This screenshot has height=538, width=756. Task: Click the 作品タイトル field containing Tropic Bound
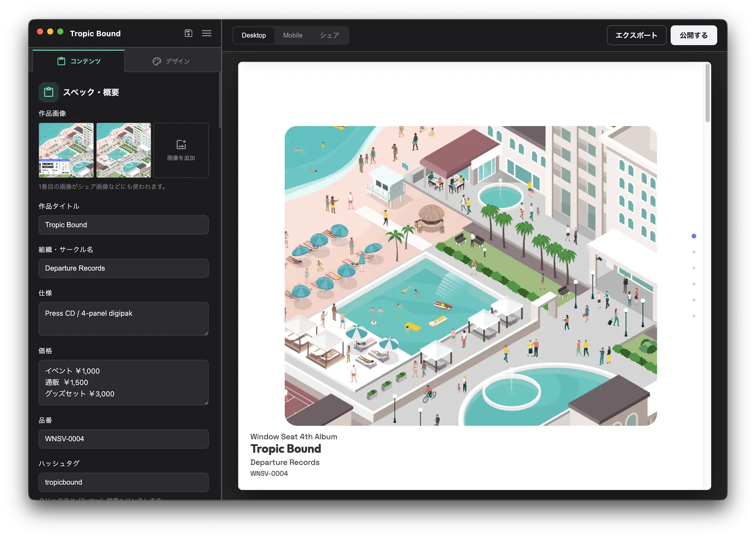pos(124,225)
